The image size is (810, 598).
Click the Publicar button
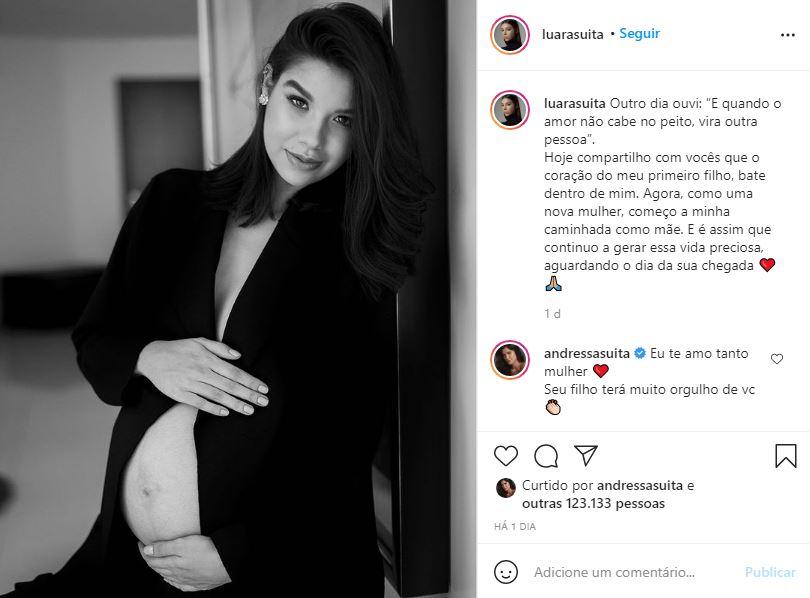tap(770, 572)
